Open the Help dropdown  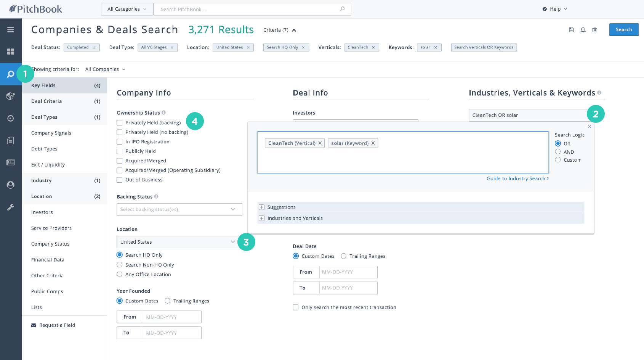pyautogui.click(x=555, y=9)
